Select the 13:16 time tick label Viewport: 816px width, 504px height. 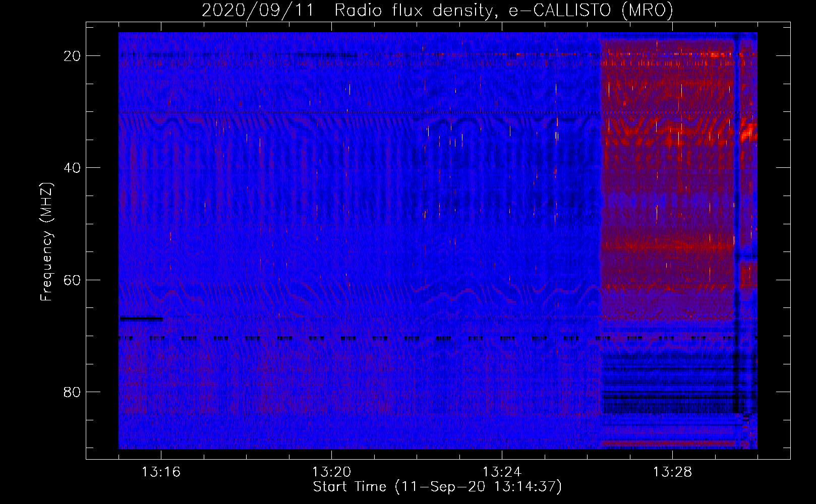click(x=161, y=472)
